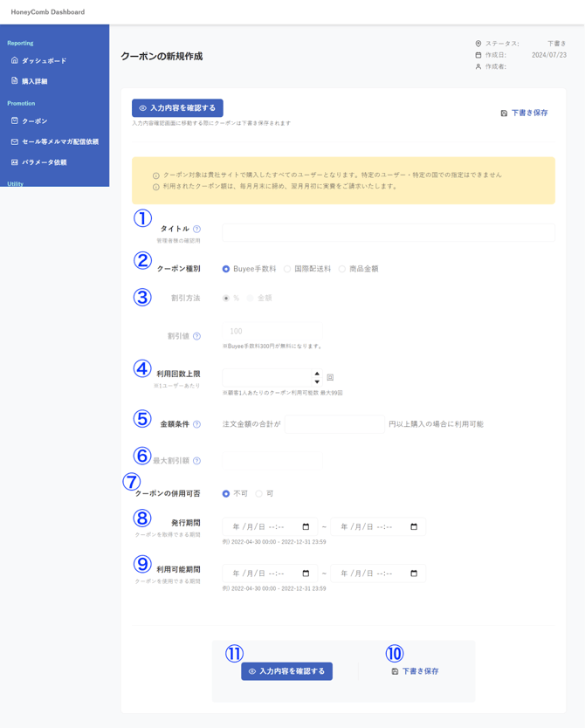Click the top 入力内容を確認する button

177,107
